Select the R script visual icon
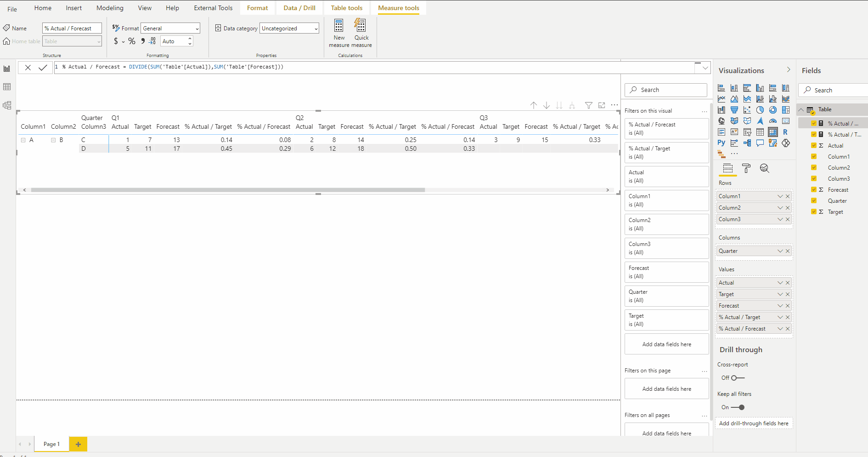 pyautogui.click(x=786, y=132)
